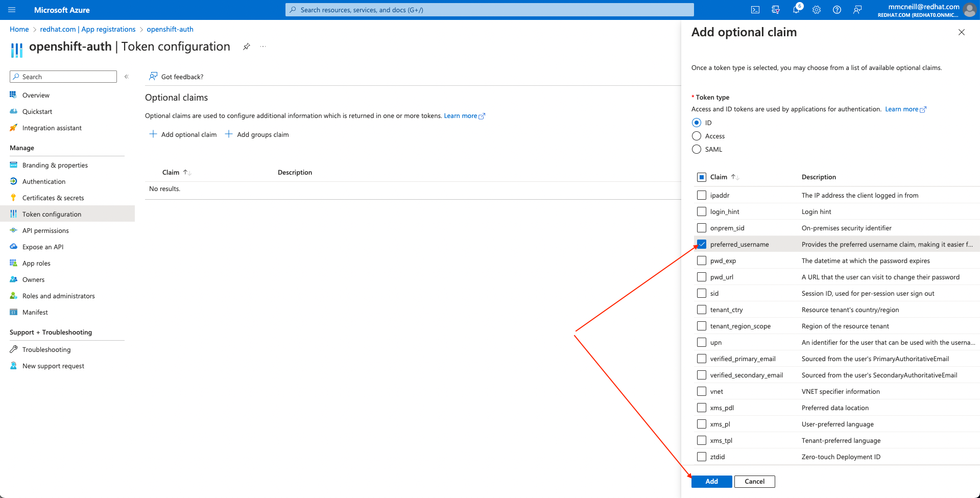Uncheck the preferred_username claim
The height and width of the screenshot is (498, 980).
tap(701, 244)
